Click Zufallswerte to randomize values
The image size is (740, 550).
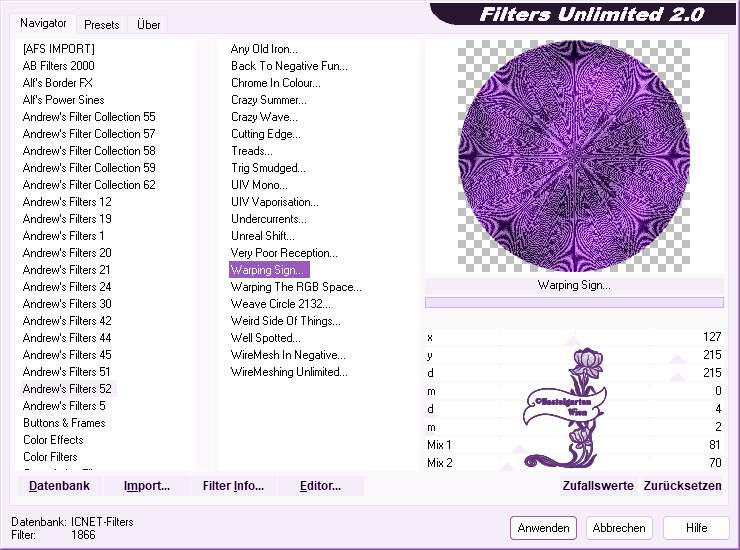tap(598, 486)
